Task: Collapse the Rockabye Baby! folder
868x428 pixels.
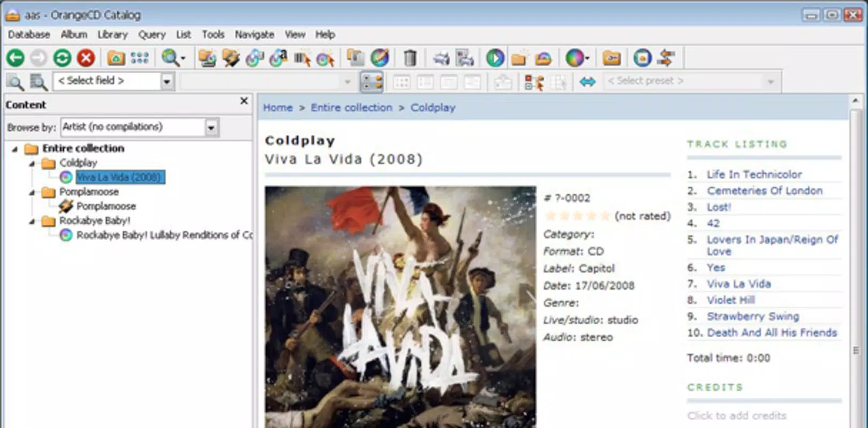Action: pos(32,221)
